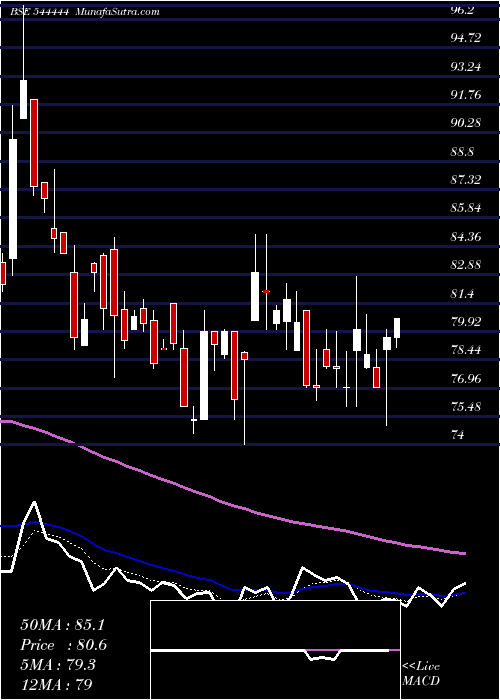Click the 12MA : 79 reading
The height and width of the screenshot is (700, 500).
[56, 684]
